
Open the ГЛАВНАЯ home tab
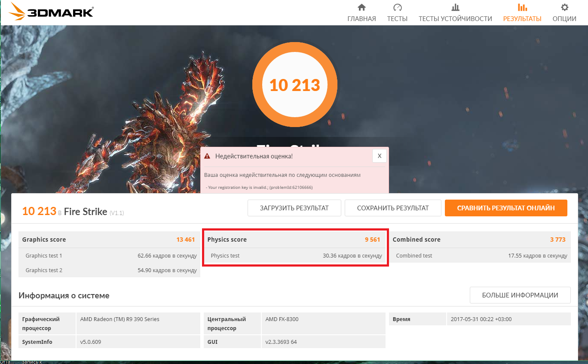point(361,13)
